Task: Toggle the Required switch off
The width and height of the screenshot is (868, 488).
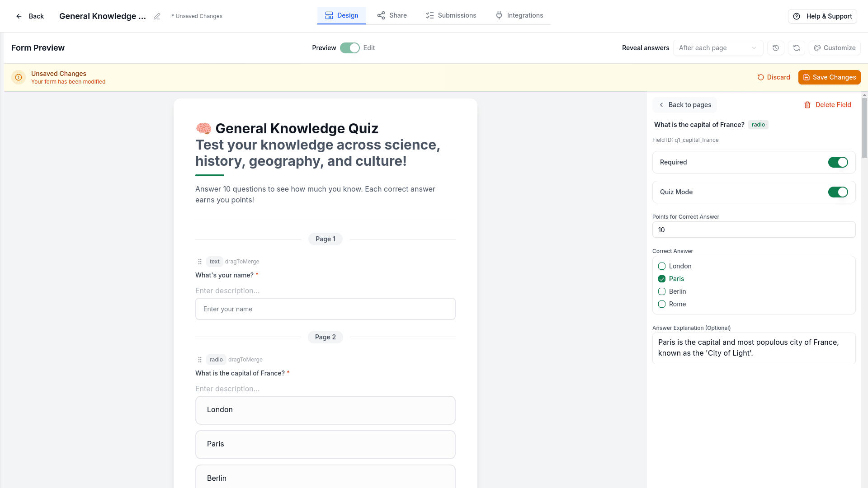Action: click(838, 162)
